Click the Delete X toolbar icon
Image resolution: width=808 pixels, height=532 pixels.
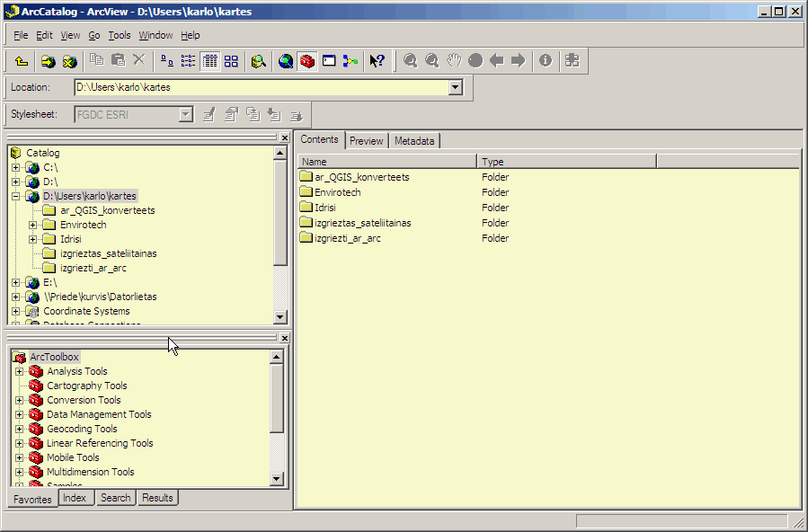(x=139, y=60)
